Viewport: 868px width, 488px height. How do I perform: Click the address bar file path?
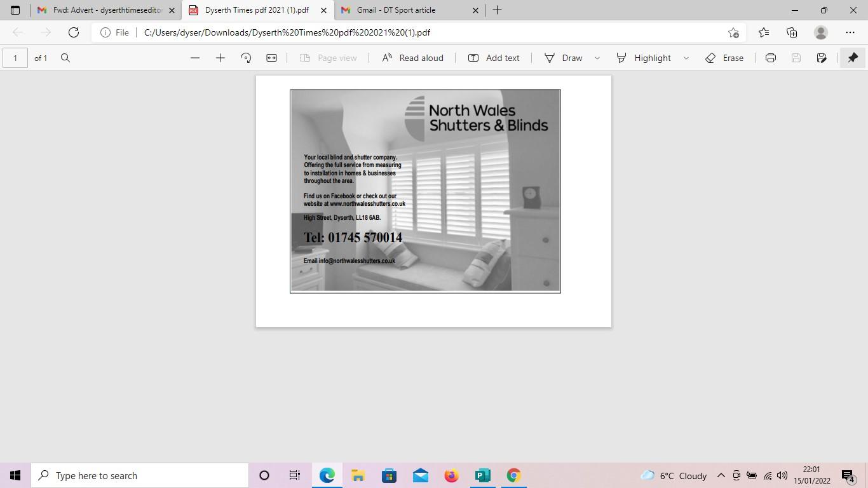(x=287, y=32)
